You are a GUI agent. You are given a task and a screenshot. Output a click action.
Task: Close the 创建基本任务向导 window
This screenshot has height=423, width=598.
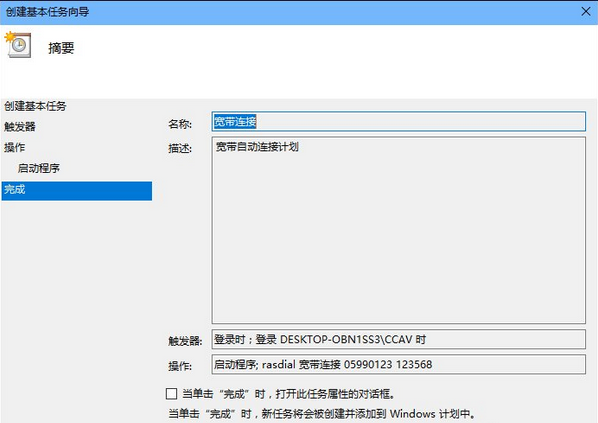click(586, 11)
